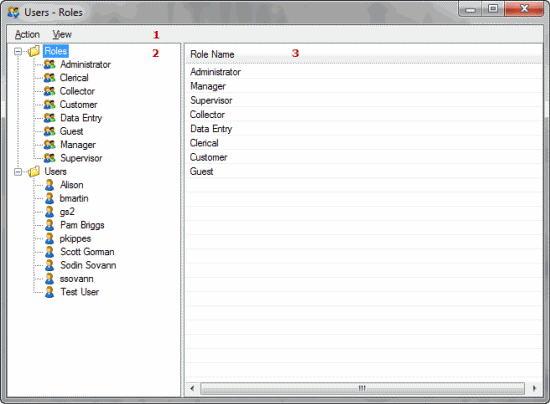The width and height of the screenshot is (550, 404).
Task: Click the Administrator role icon in the tree
Action: [x=50, y=65]
